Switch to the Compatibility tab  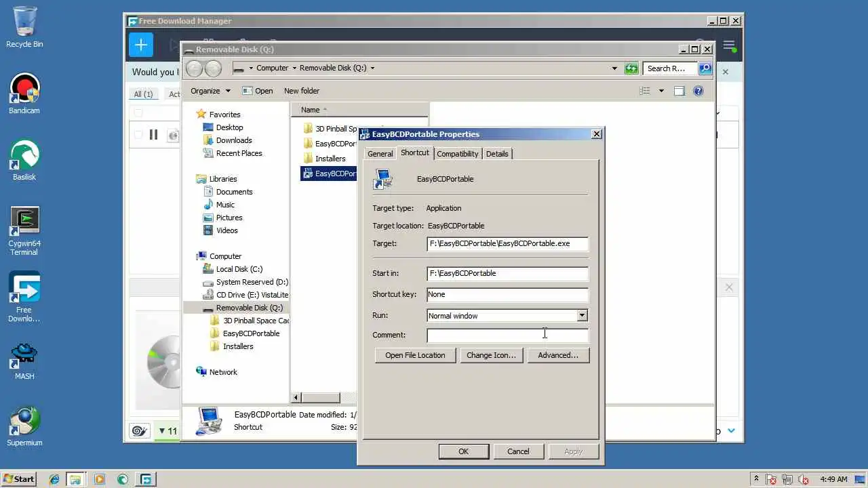(458, 154)
